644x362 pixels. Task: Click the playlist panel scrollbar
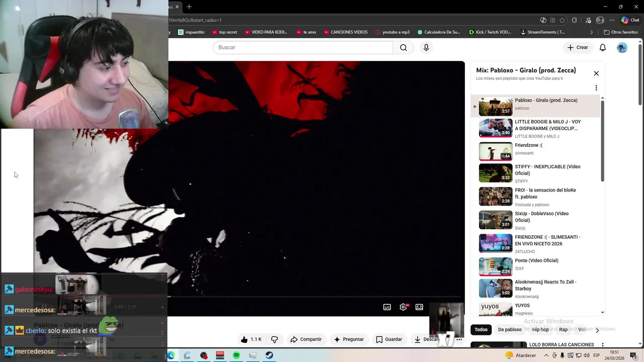602,141
